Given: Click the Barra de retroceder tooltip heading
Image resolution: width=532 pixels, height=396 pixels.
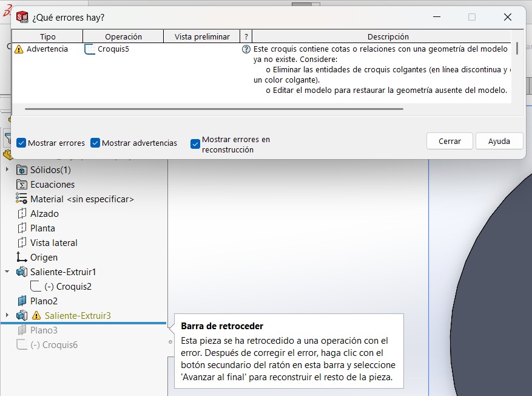Looking at the screenshot, I should (222, 326).
